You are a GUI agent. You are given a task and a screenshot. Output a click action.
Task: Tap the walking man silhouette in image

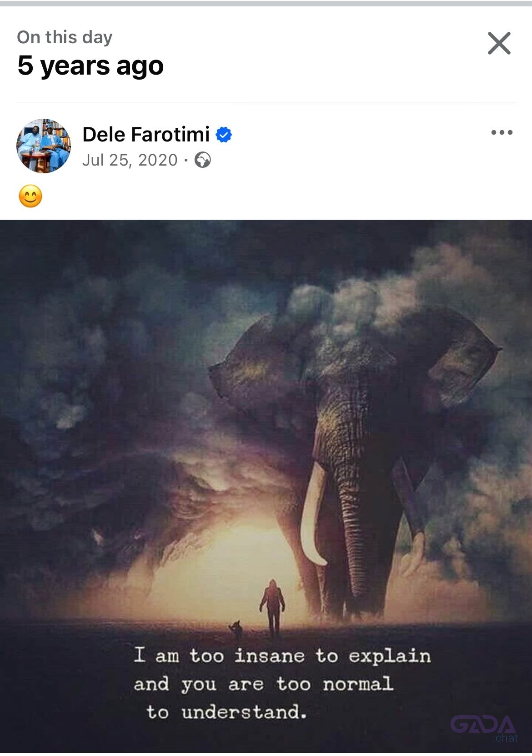[x=272, y=607]
